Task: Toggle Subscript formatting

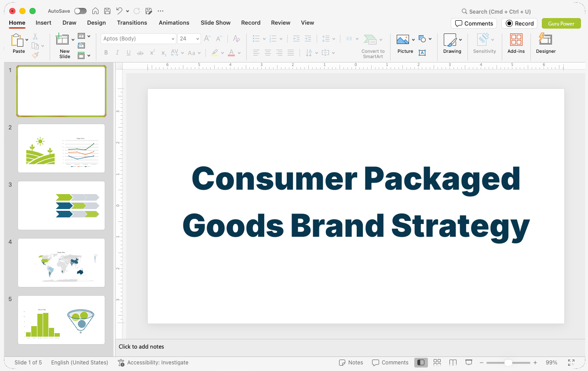Action: point(164,53)
